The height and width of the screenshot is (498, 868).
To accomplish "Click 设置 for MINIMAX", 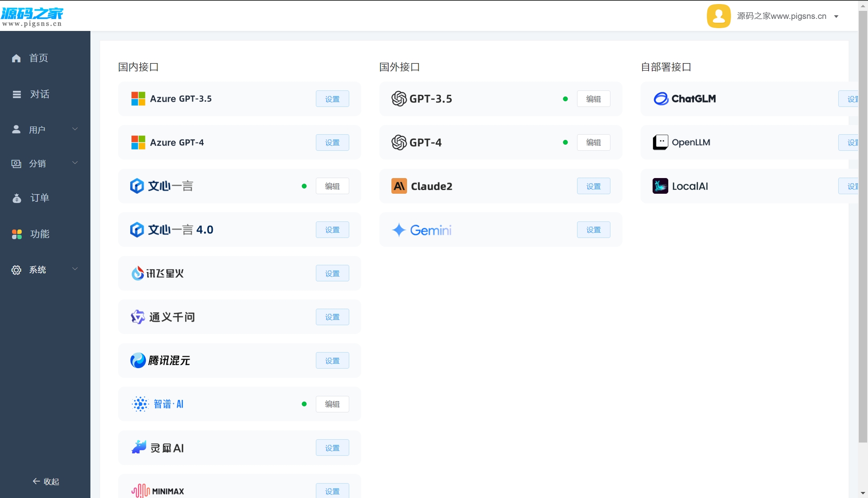I will coord(332,491).
